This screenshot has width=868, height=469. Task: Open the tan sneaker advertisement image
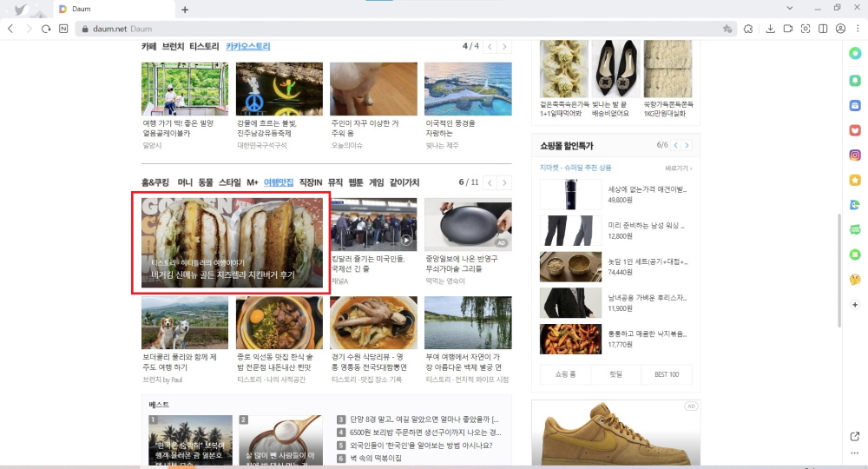[x=615, y=433]
